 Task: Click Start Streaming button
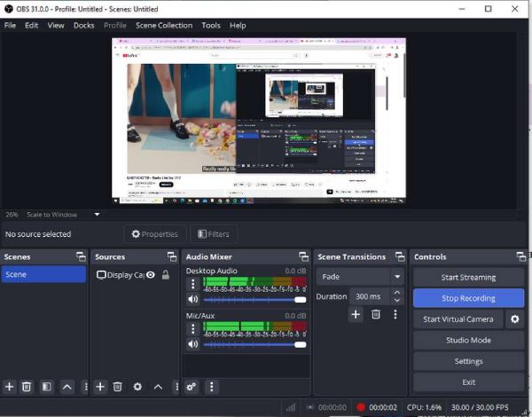tap(468, 277)
